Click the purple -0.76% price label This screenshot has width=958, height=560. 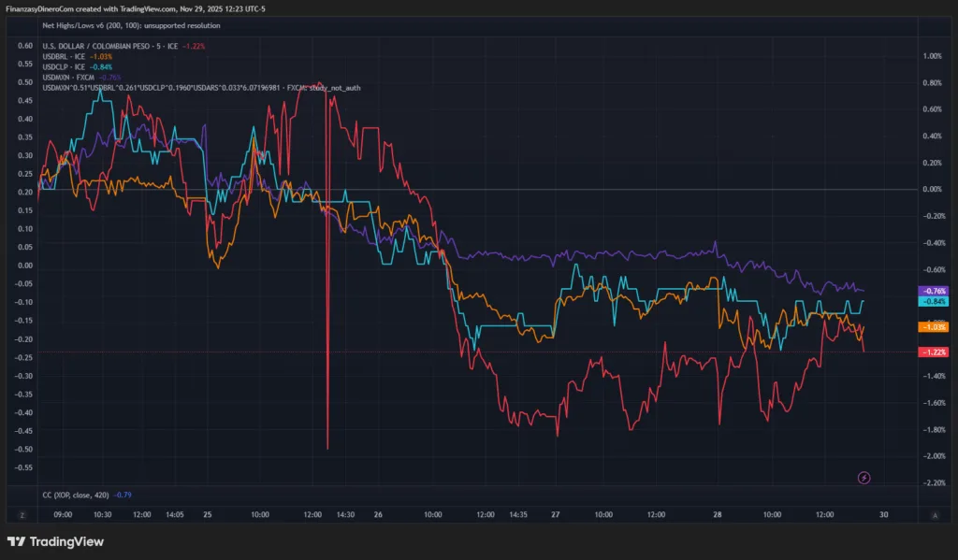[933, 291]
